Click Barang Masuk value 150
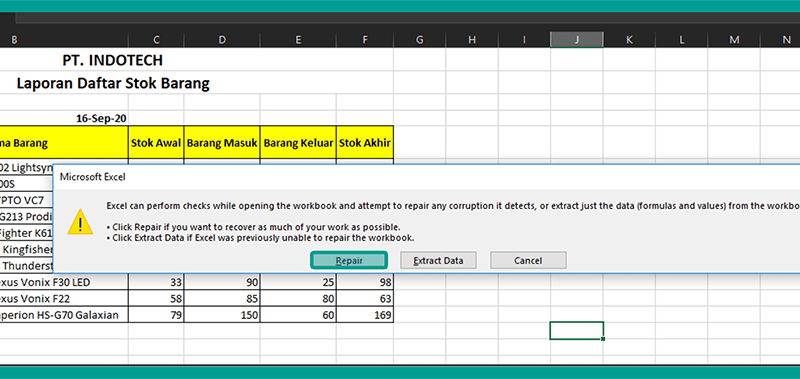The image size is (800, 379). [x=222, y=315]
